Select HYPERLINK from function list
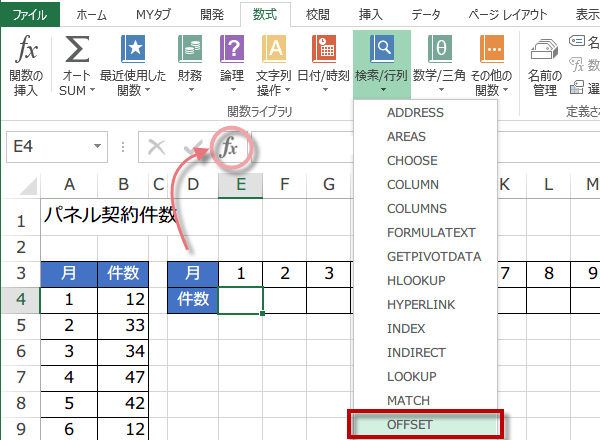The width and height of the screenshot is (600, 440). tap(425, 305)
